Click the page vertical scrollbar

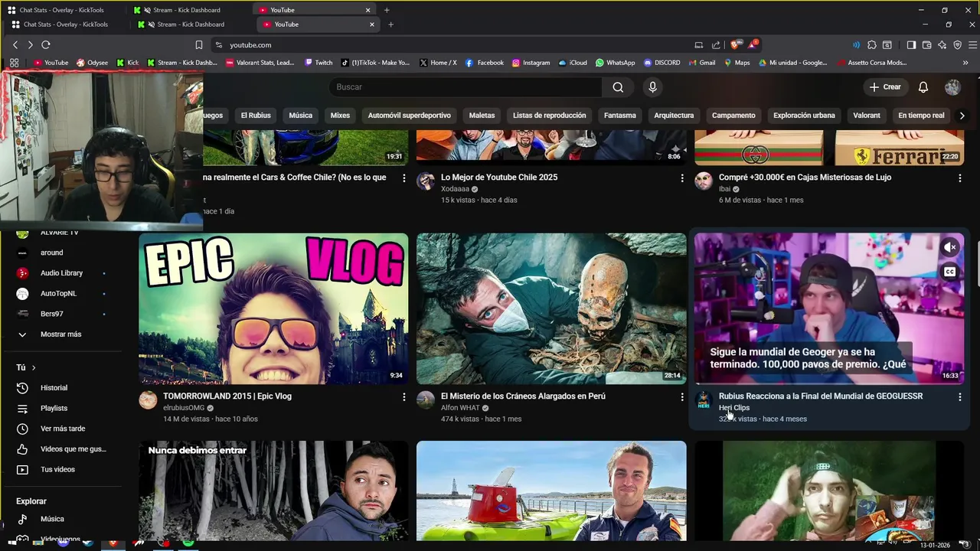click(x=977, y=265)
